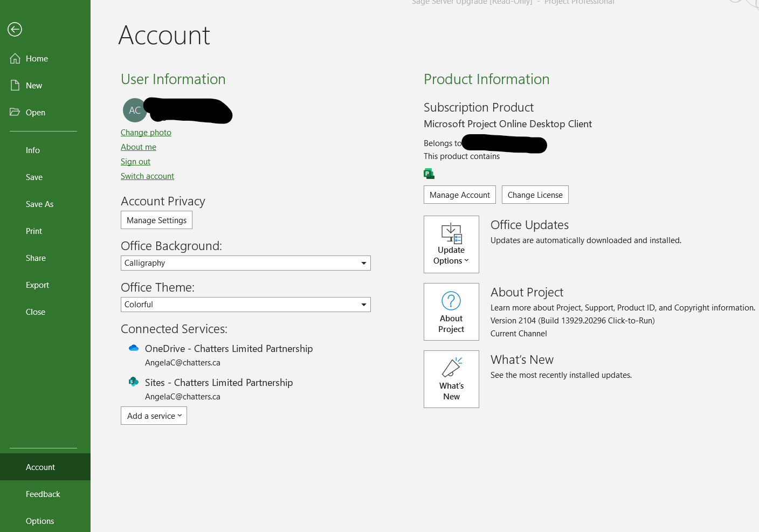Expand the Office Background dropdown
759x532 pixels.
[x=246, y=263]
